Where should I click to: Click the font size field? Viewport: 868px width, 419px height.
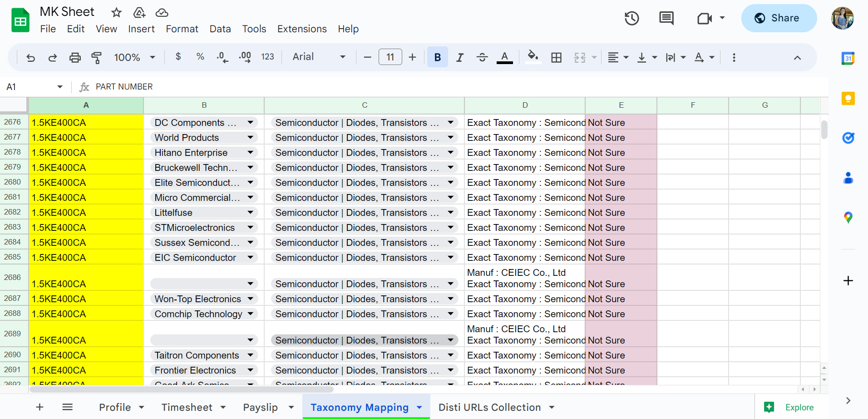[390, 57]
